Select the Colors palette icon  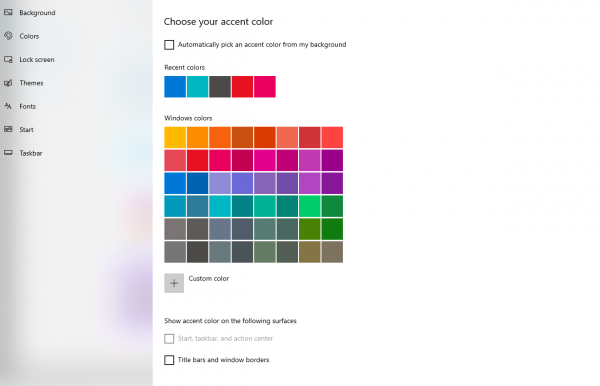pyautogui.click(x=8, y=36)
